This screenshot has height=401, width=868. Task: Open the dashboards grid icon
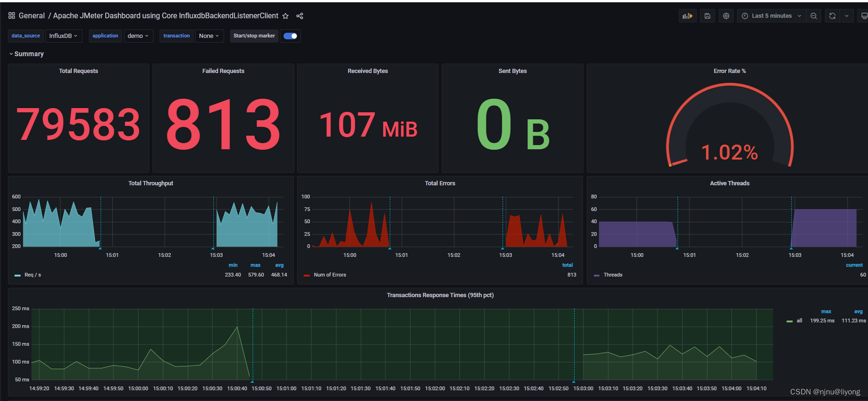(12, 15)
